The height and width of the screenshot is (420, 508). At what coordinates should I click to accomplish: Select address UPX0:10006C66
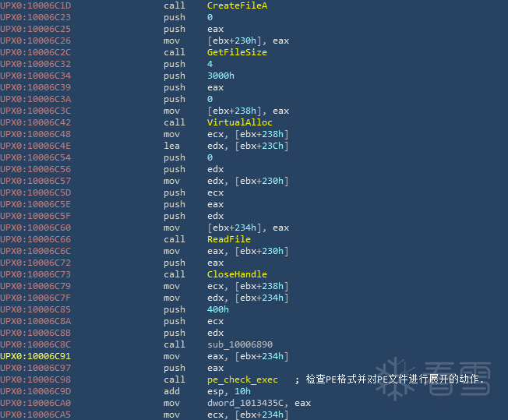tap(35, 239)
